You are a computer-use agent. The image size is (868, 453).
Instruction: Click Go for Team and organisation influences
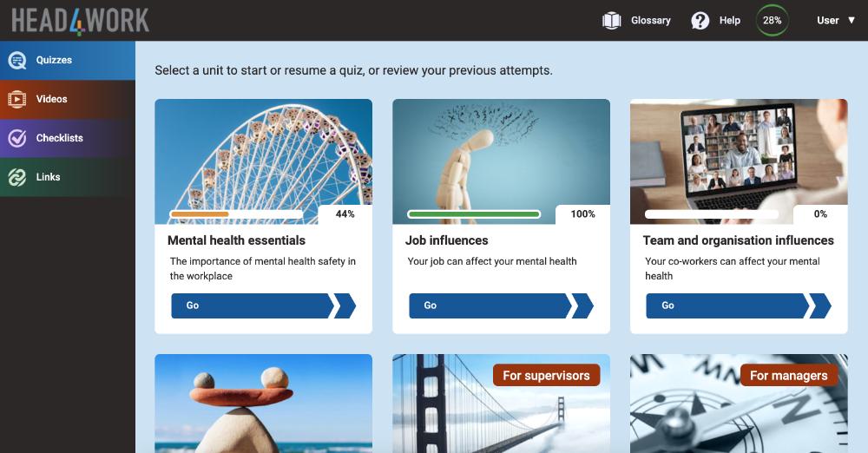(739, 305)
